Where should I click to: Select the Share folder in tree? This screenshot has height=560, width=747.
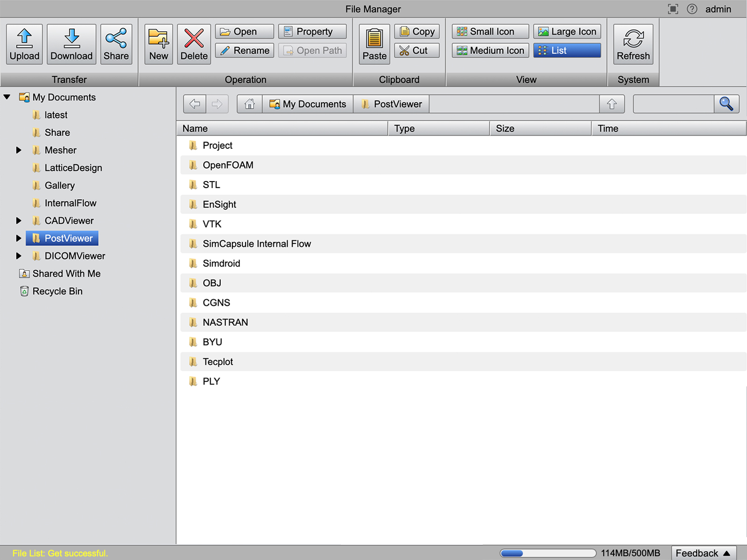[x=51, y=133]
